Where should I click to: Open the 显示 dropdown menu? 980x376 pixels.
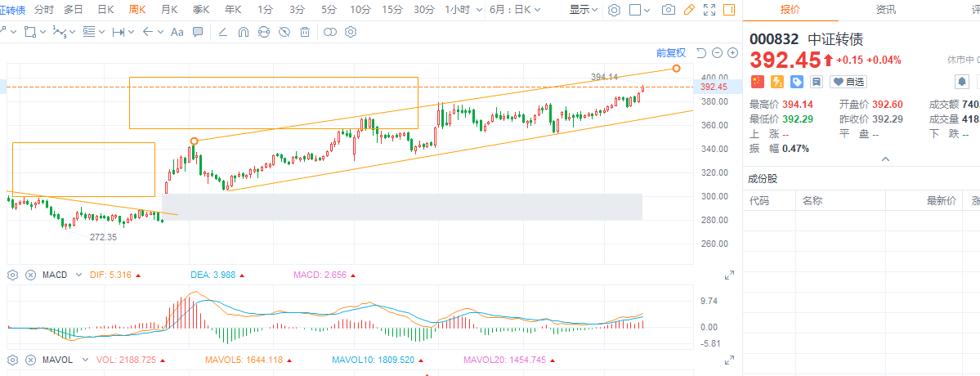coord(583,10)
